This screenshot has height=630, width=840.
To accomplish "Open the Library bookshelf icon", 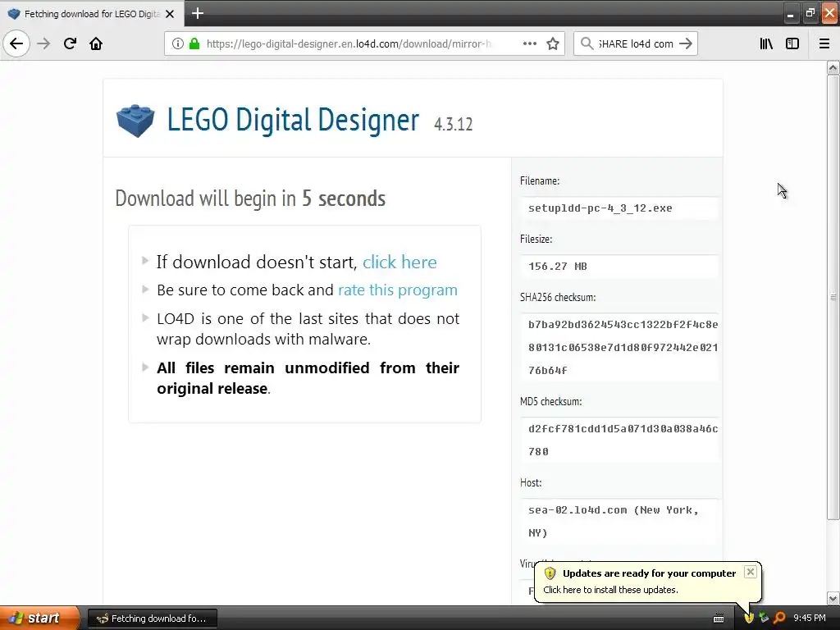I will pos(766,43).
